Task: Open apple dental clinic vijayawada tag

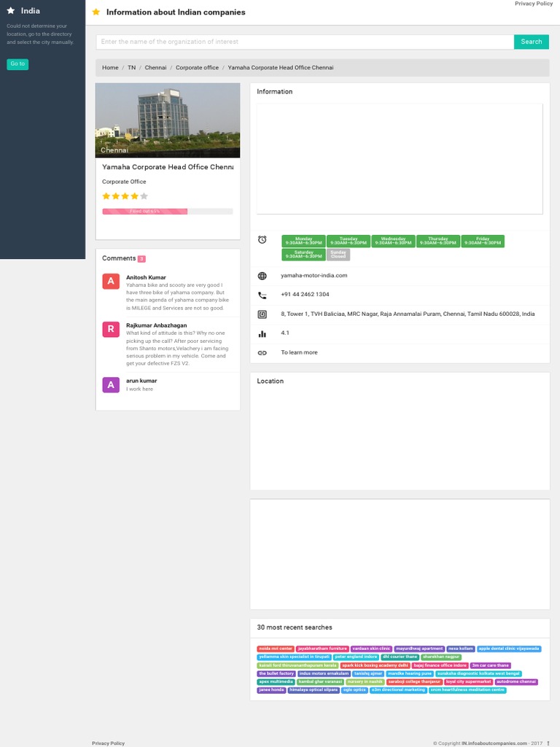Action: (x=509, y=649)
